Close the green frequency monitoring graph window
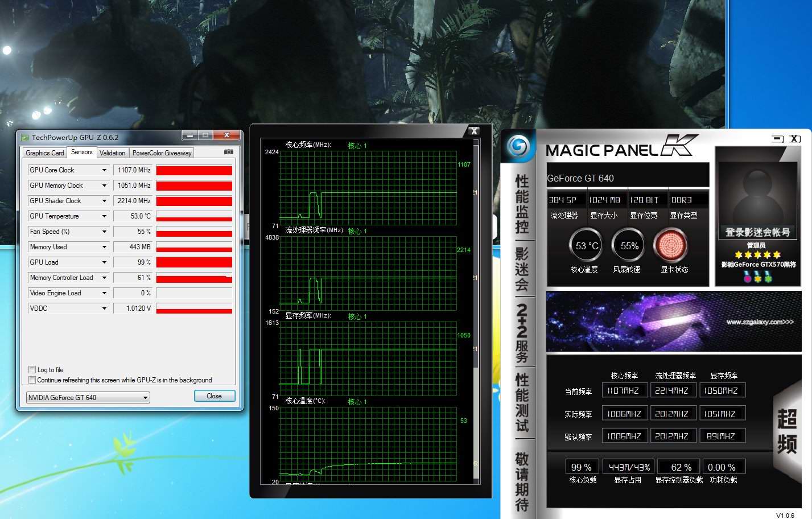 point(473,131)
